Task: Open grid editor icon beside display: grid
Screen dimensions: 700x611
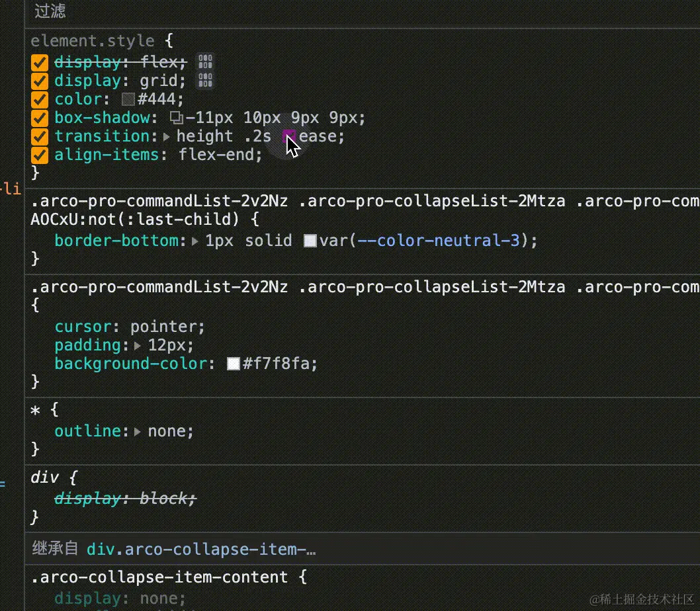Action: [205, 81]
